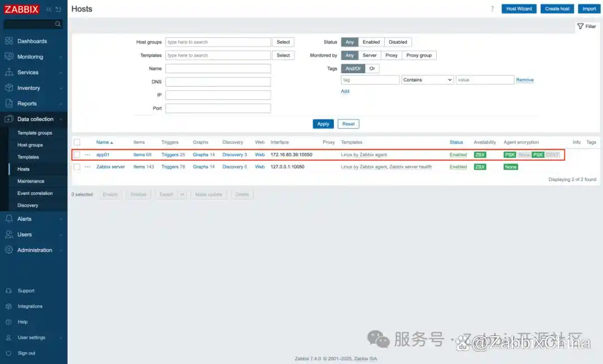603x364 pixels.
Task: Expand the Administration menu section
Action: pos(60,250)
